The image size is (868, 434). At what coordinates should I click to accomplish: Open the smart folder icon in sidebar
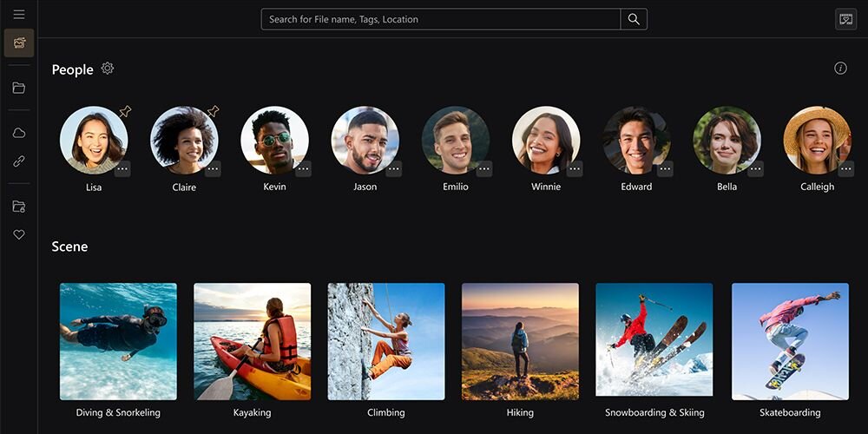click(19, 207)
